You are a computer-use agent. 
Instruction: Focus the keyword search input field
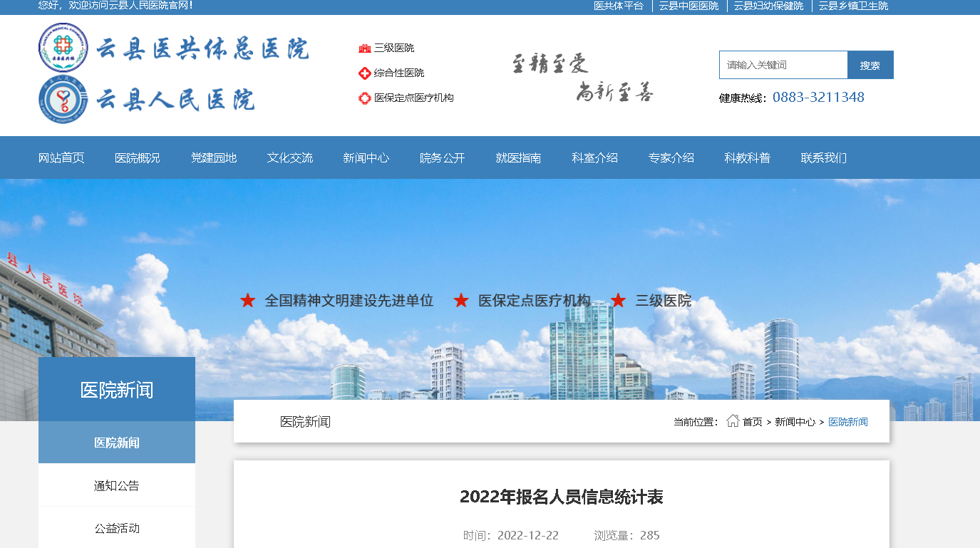point(783,65)
